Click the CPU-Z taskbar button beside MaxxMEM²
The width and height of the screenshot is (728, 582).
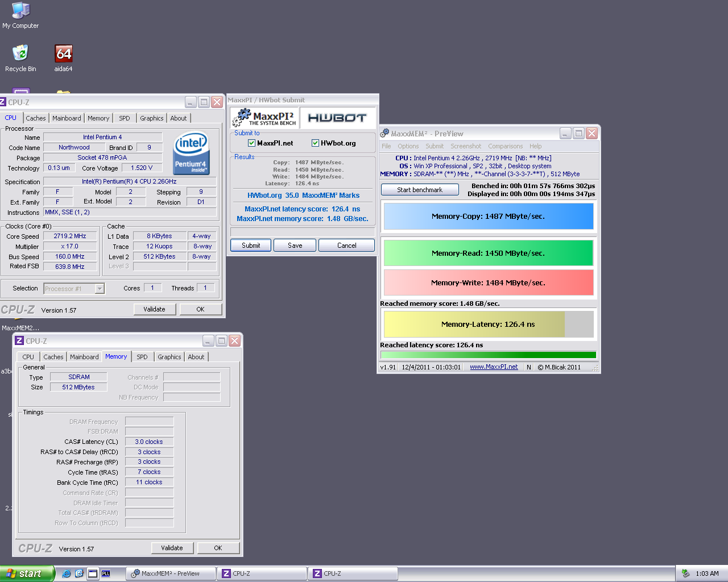(x=262, y=573)
